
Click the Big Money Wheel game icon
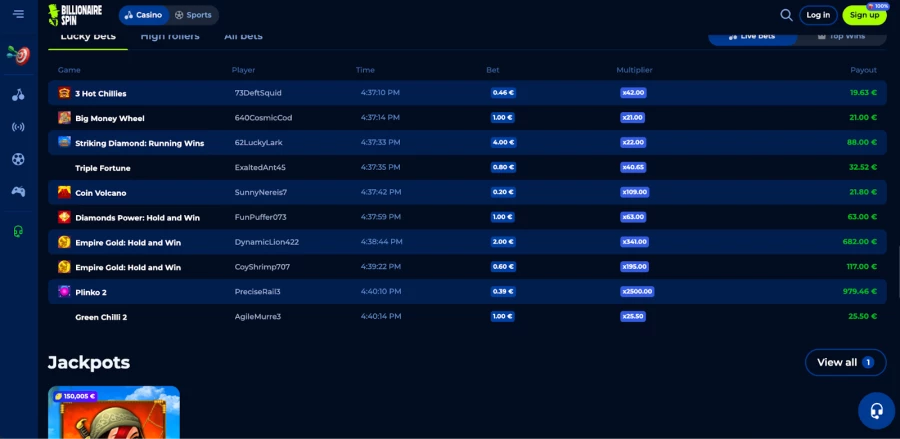coord(64,118)
